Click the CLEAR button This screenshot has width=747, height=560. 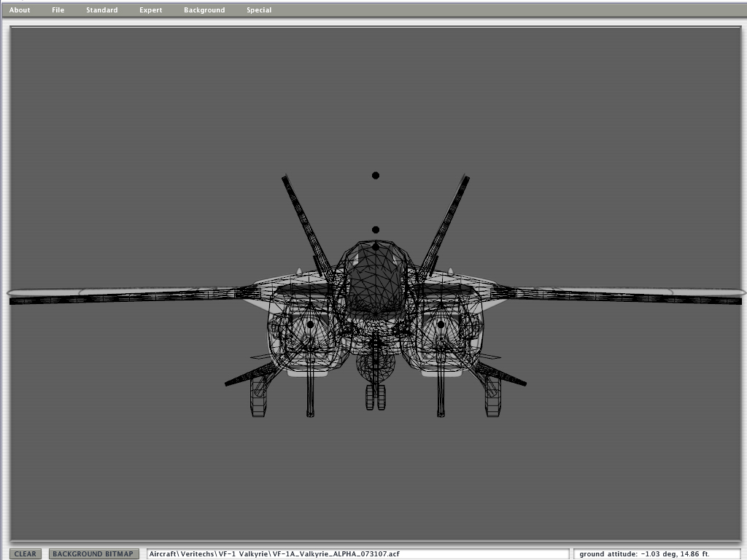coord(26,554)
